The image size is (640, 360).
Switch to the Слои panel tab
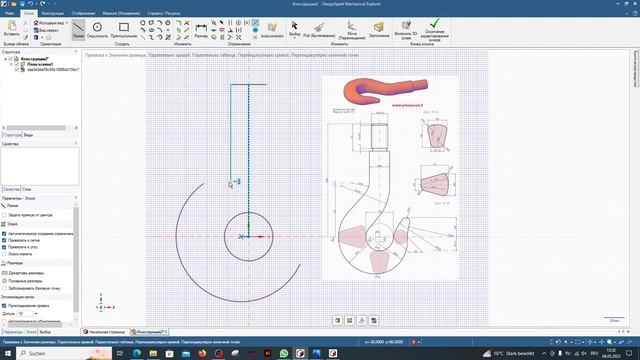coord(27,189)
